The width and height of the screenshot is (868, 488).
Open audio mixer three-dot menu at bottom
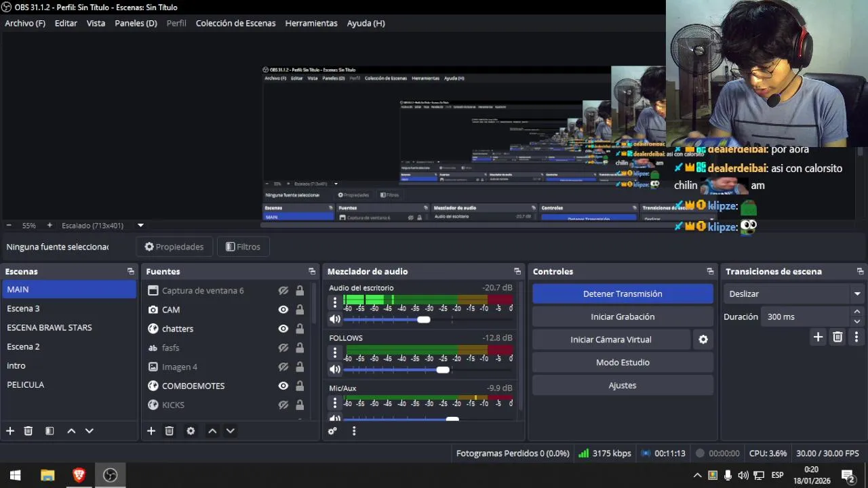coord(353,431)
